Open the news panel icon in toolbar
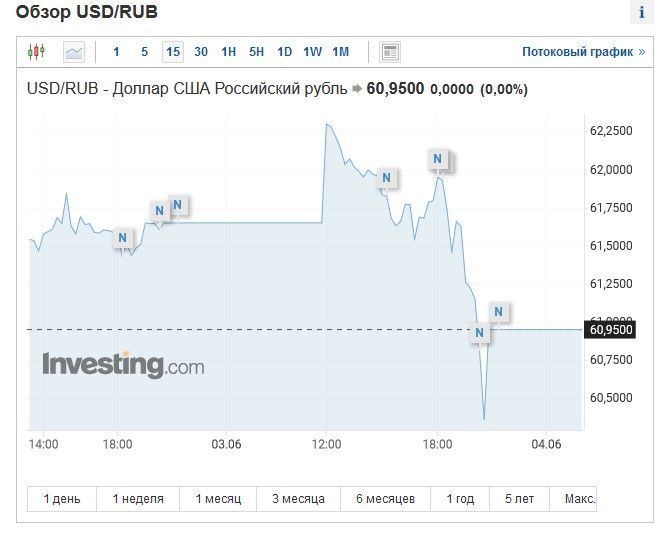This screenshot has width=671, height=539. (390, 52)
